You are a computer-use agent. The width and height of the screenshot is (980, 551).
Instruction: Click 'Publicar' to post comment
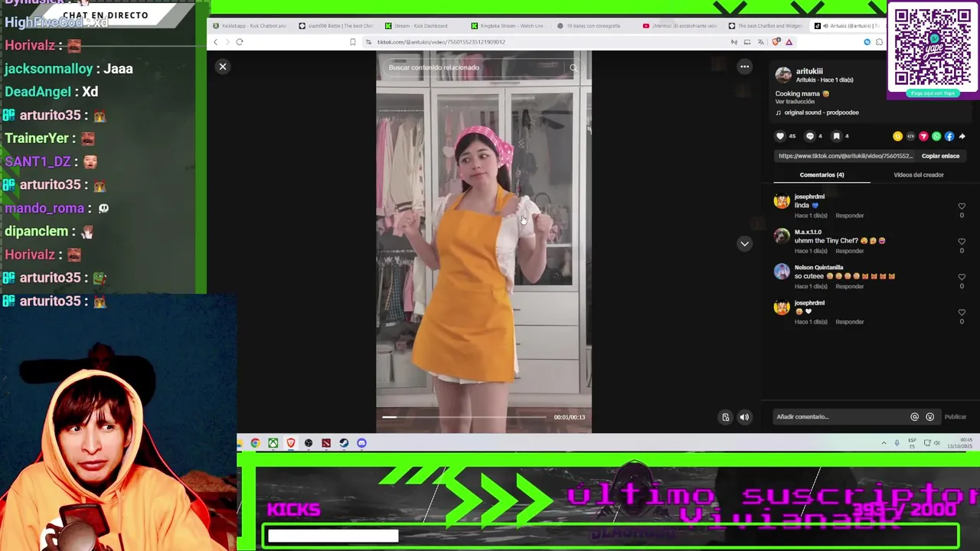[955, 417]
